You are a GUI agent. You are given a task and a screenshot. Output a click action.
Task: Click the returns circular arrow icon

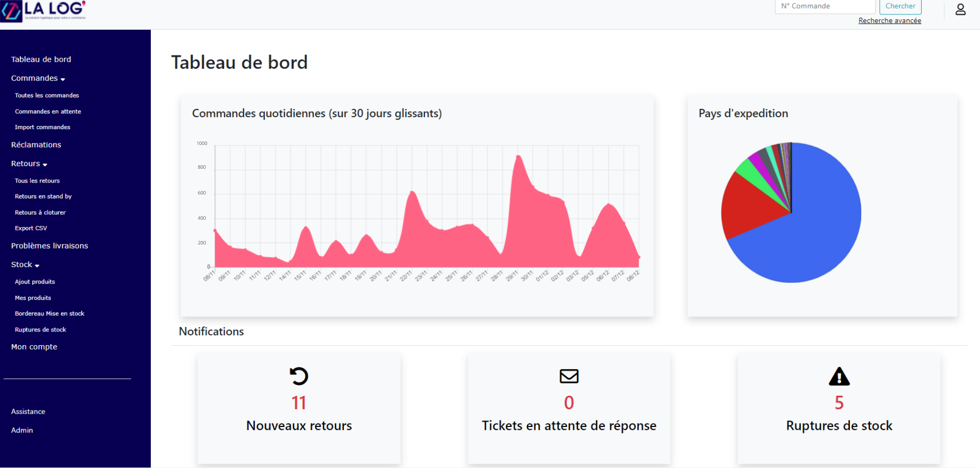299,376
